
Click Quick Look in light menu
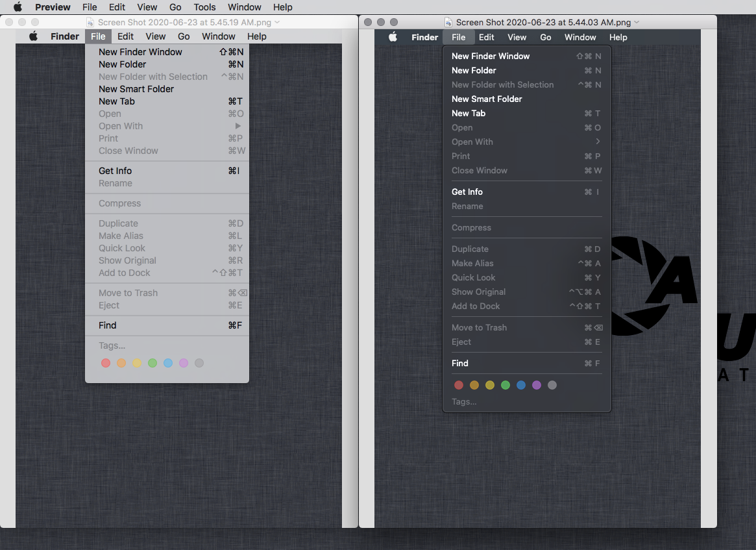pyautogui.click(x=167, y=248)
